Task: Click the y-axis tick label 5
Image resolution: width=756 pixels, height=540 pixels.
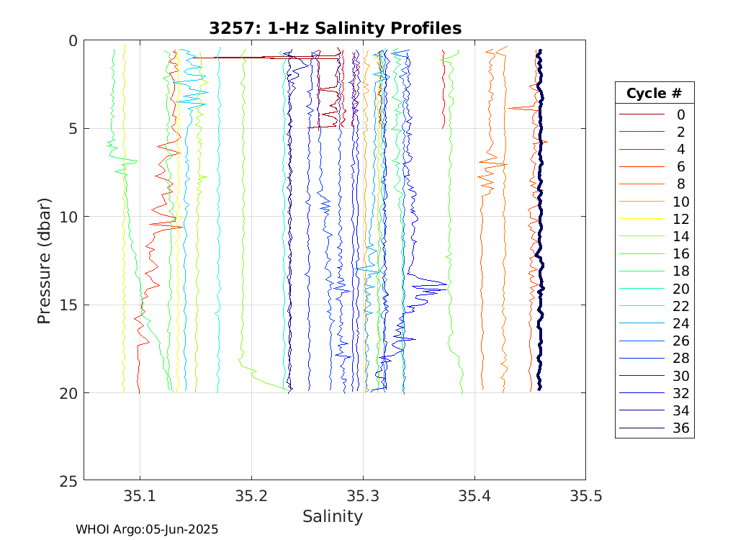Action: [x=73, y=129]
